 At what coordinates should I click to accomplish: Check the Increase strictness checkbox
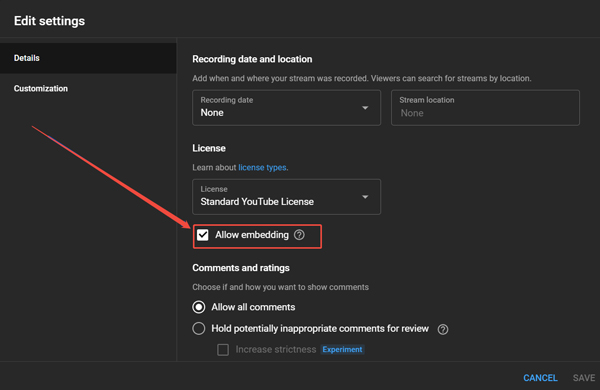(x=223, y=349)
